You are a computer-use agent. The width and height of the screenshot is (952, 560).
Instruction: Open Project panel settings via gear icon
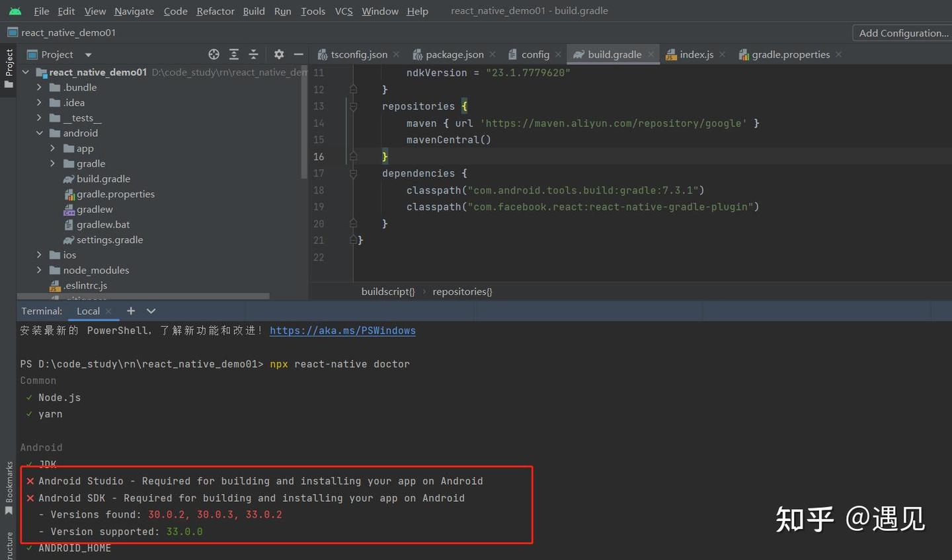pos(278,54)
